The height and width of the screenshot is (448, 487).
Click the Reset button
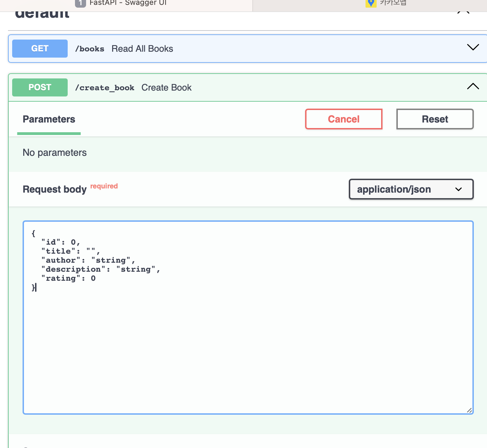435,119
